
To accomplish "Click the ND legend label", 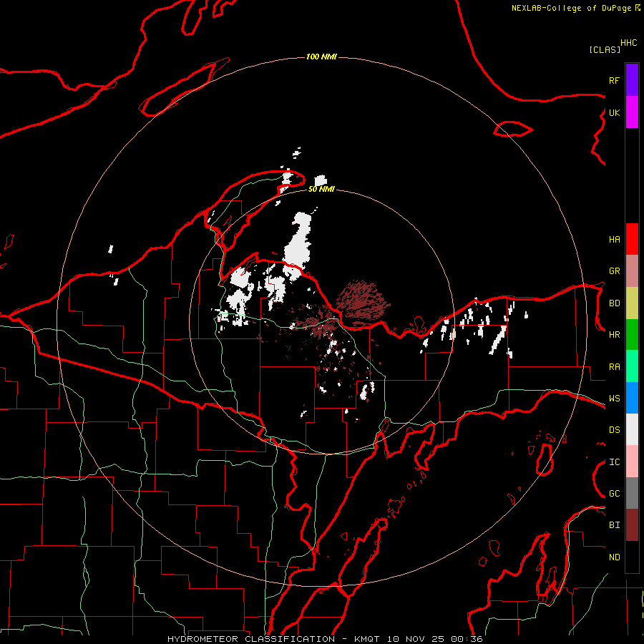I will click(614, 557).
